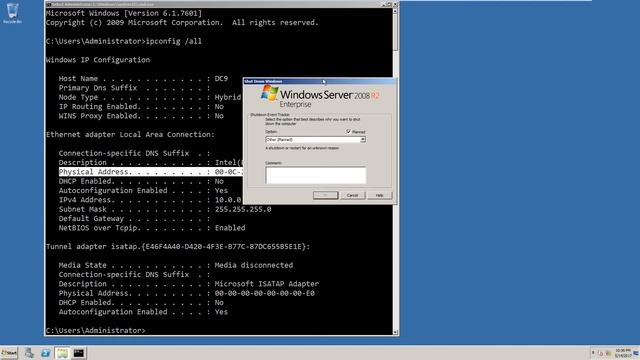Click Help in Shut Down Windows dialog
Screen dimensions: 640x360
(x=380, y=196)
